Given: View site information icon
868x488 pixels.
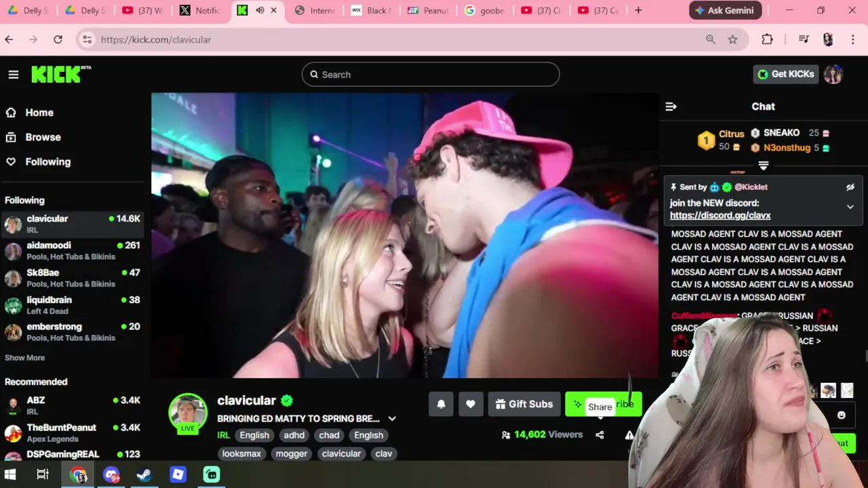Looking at the screenshot, I should point(87,39).
